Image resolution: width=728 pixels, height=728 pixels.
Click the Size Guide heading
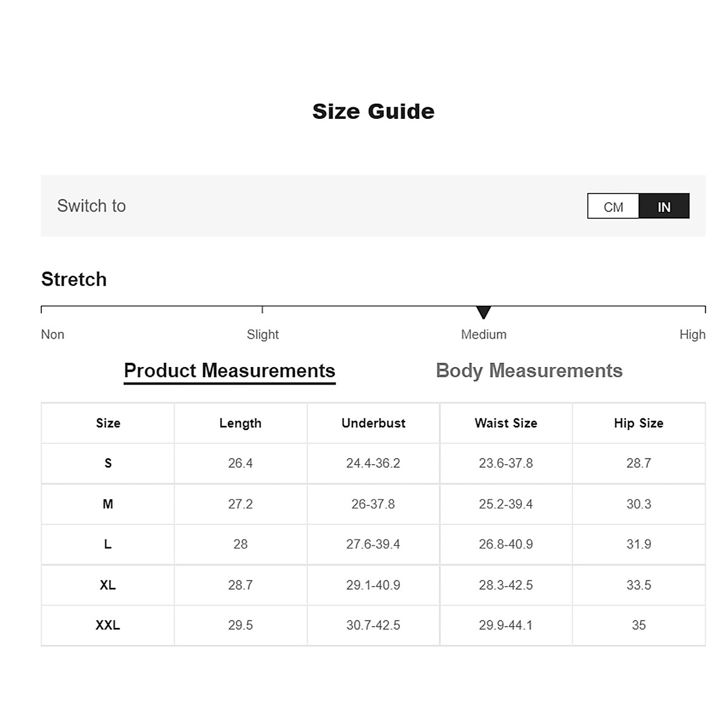tap(373, 112)
